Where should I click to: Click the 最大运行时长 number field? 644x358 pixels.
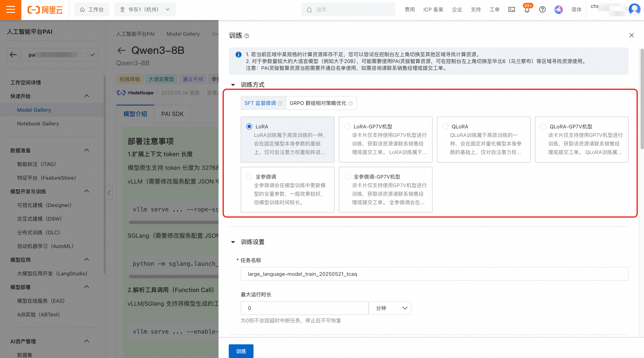click(305, 308)
